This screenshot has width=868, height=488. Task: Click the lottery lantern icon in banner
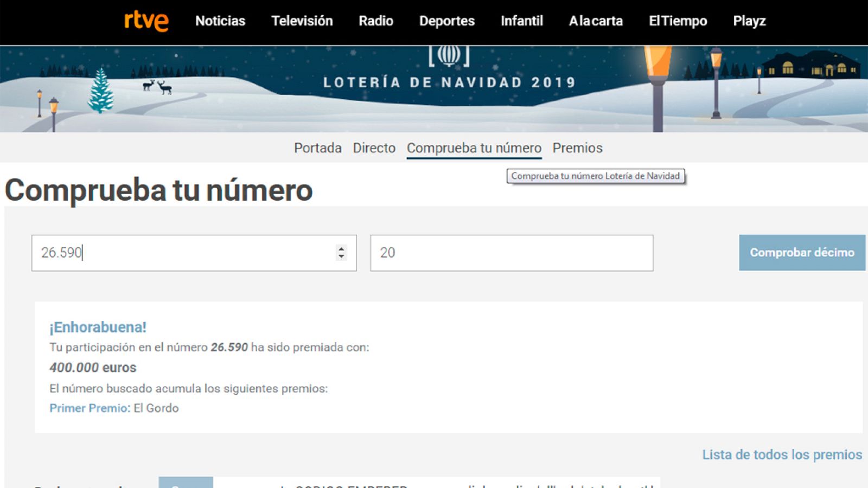[448, 55]
